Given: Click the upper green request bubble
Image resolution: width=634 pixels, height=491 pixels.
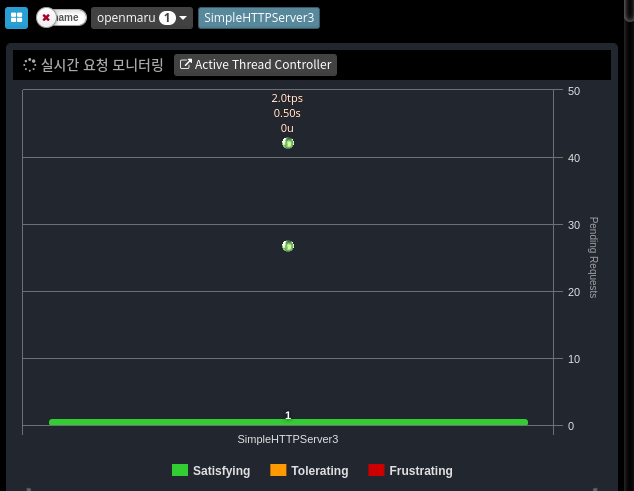Looking at the screenshot, I should [x=288, y=143].
